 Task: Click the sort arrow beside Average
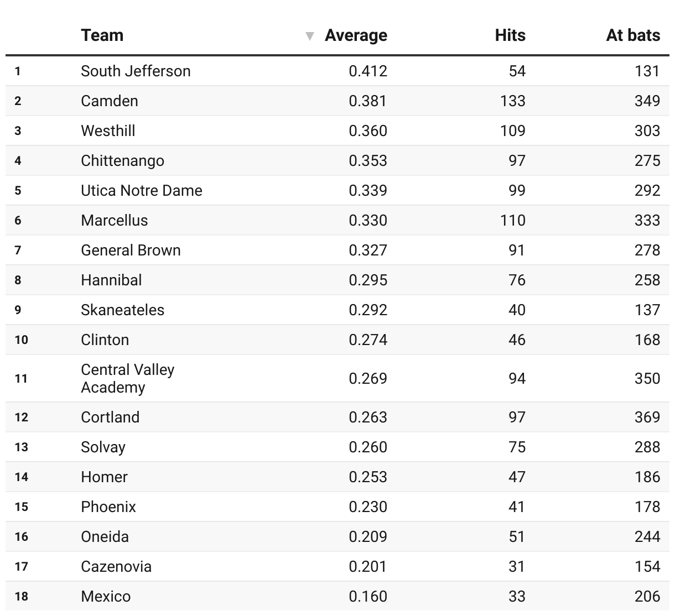[310, 36]
